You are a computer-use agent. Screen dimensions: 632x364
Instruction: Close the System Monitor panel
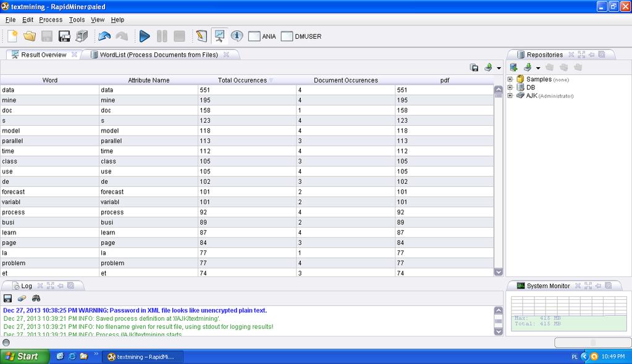pyautogui.click(x=578, y=286)
